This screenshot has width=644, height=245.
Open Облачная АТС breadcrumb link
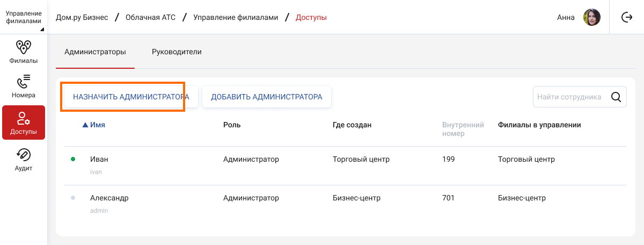point(150,17)
